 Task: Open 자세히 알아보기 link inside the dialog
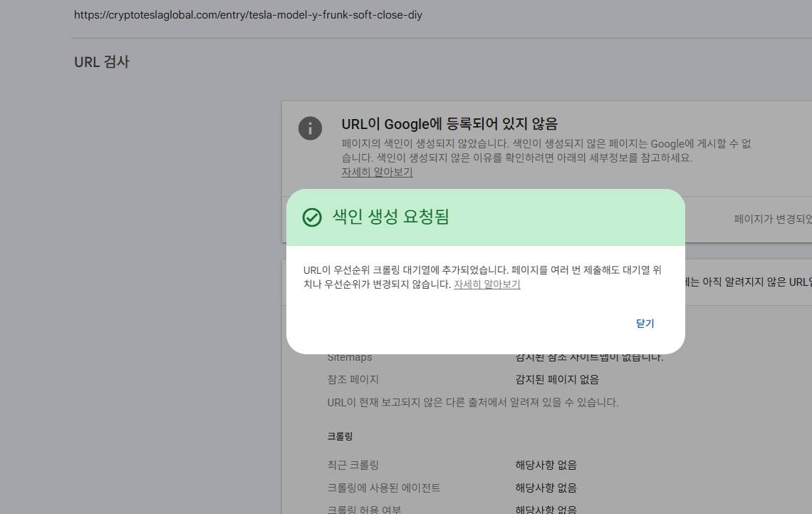click(x=486, y=284)
